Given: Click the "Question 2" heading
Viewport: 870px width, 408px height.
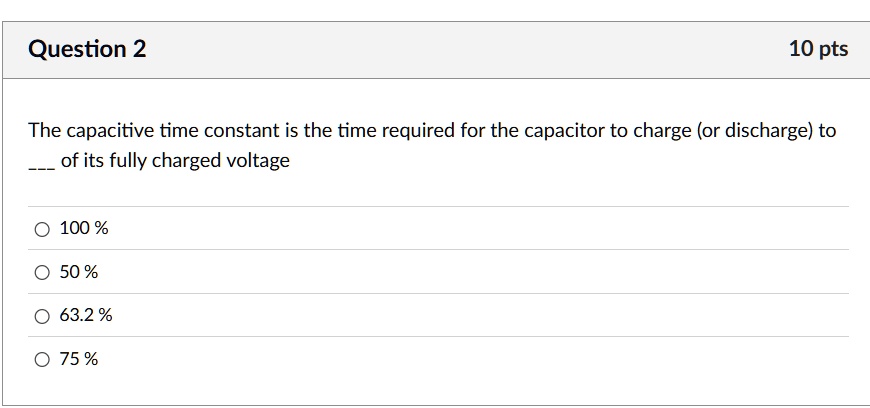Looking at the screenshot, I should click(87, 49).
